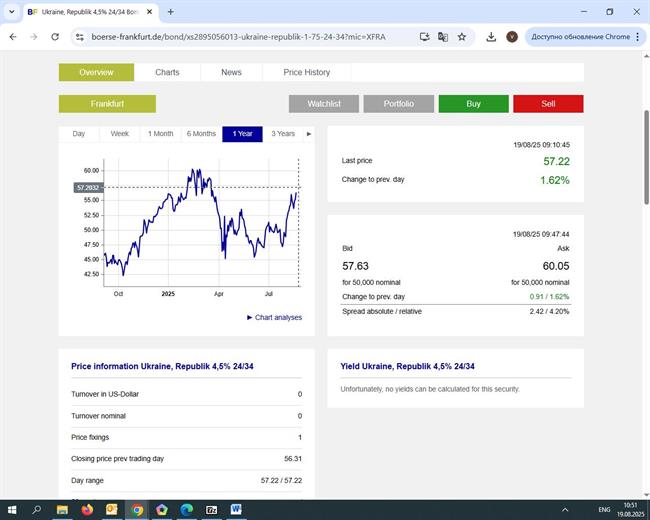Click Turnover in US-Dollar row
This screenshot has width=650, height=520.
187,394
